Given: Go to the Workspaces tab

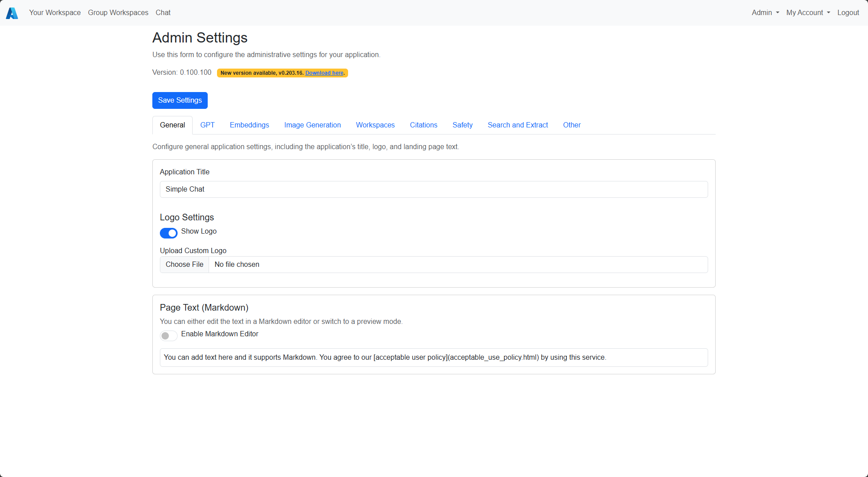Looking at the screenshot, I should 375,125.
